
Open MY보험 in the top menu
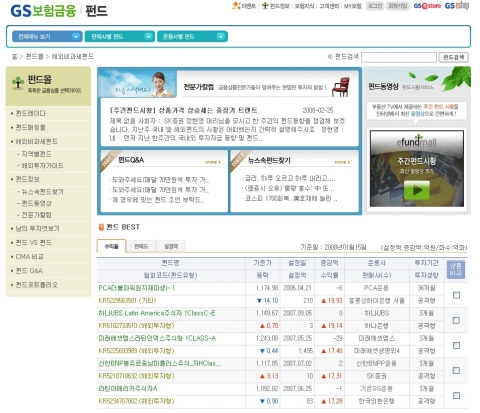[x=353, y=6]
